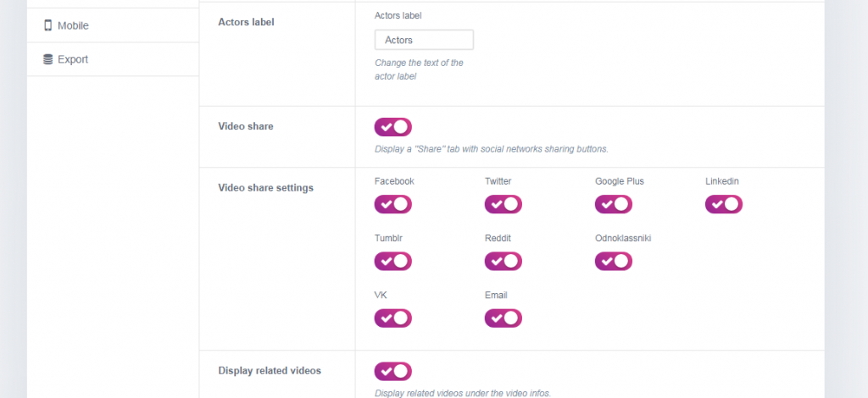Click the Video share settings label
Screen dimensions: 868x398
pyautogui.click(x=265, y=188)
